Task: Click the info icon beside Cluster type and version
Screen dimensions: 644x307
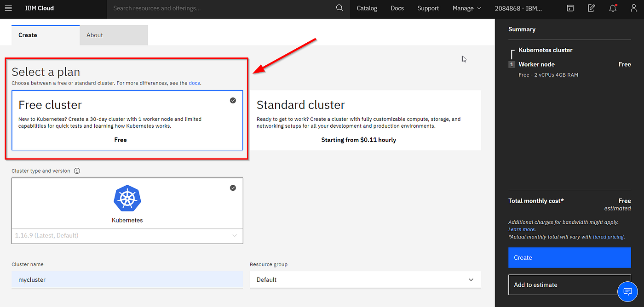Action: point(77,171)
